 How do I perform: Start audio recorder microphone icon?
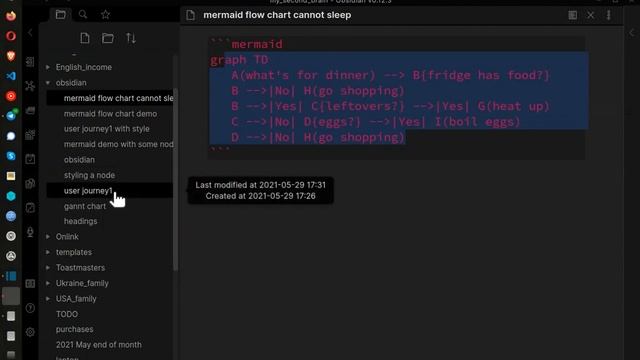[x=30, y=232]
